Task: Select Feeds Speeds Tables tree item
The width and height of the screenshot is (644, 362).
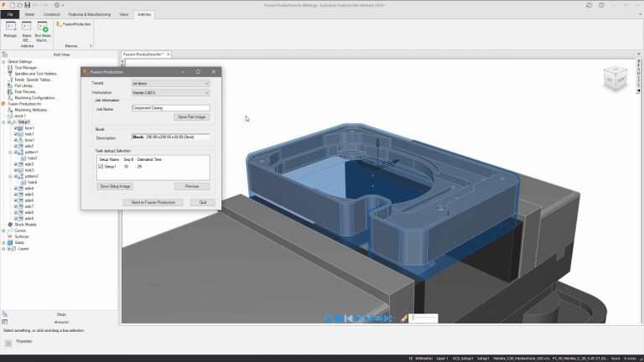Action: [x=33, y=80]
